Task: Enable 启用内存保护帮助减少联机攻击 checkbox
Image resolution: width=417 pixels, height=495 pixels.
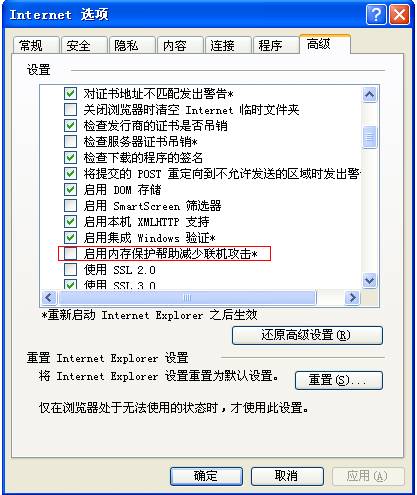Action: click(70, 254)
